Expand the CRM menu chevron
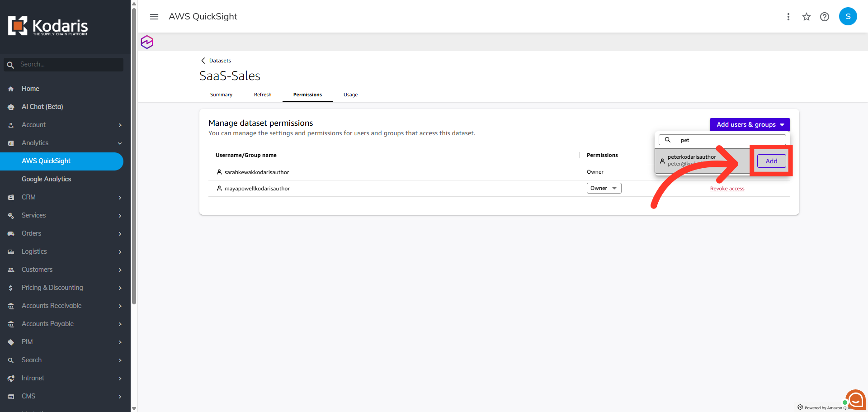Viewport: 868px width, 412px height. 120,198
